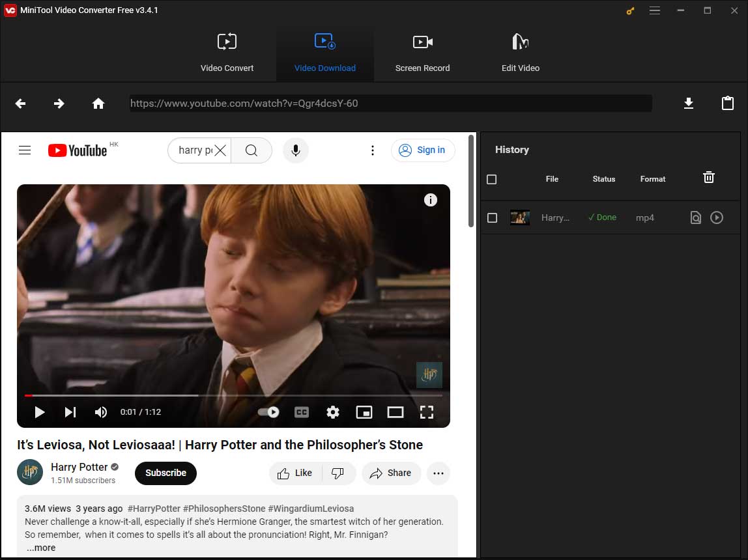Open video player settings gear
748x560 pixels.
(332, 412)
